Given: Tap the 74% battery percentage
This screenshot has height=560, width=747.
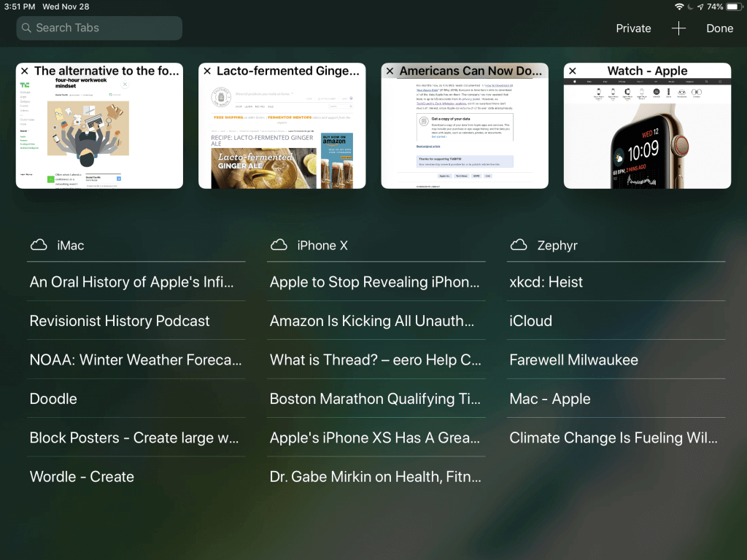Looking at the screenshot, I should pos(715,7).
